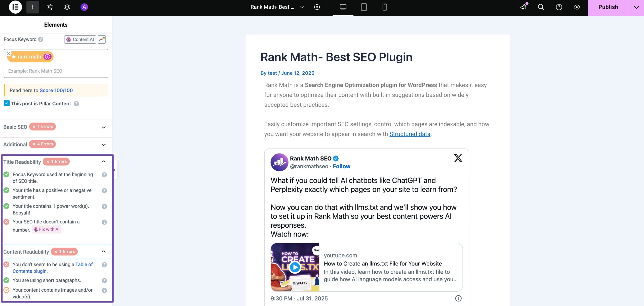644x306 pixels.
Task: Toggle the star on rank math keyword
Action: [14, 57]
